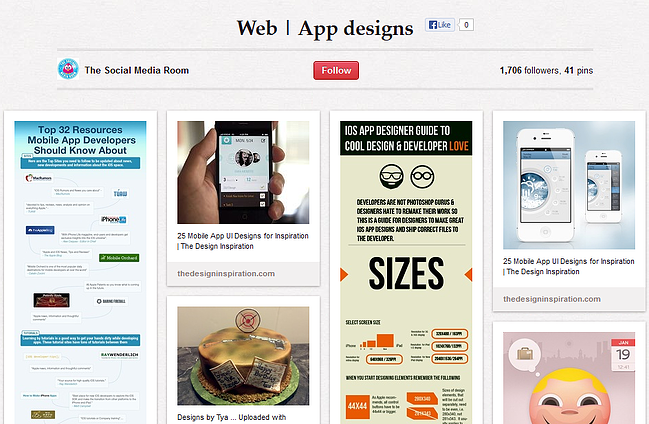The width and height of the screenshot is (649, 424).
Task: Open the iOS App Designer Guide pin
Action: (x=406, y=272)
